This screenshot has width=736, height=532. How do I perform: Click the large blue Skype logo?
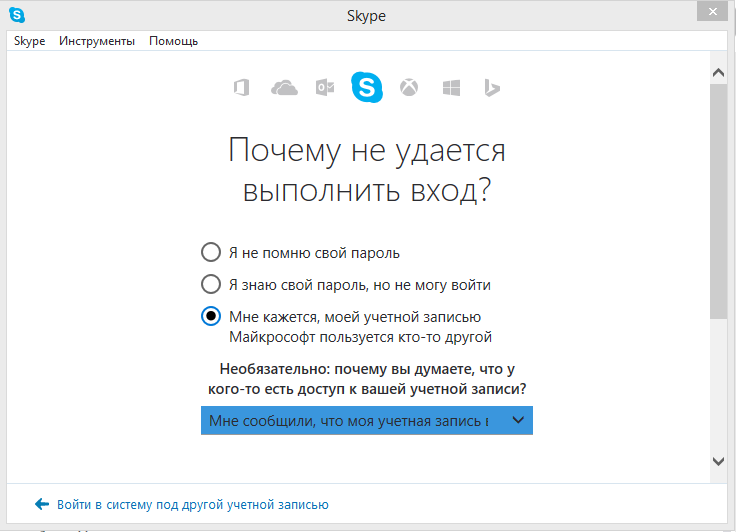pos(367,87)
